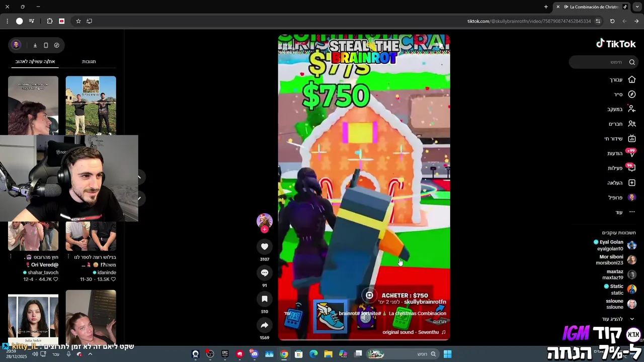Open the profile avatar in top-left pill
This screenshot has height=362, width=644.
pyautogui.click(x=16, y=45)
